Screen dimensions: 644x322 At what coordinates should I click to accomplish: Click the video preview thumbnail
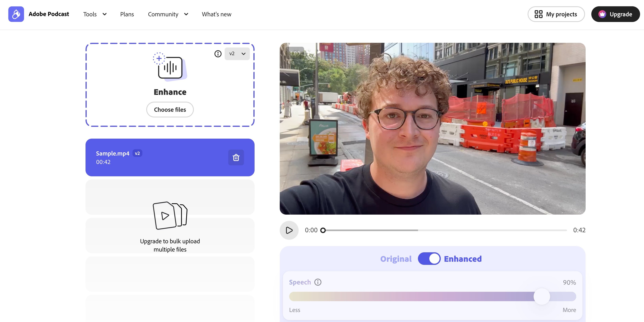(432, 129)
